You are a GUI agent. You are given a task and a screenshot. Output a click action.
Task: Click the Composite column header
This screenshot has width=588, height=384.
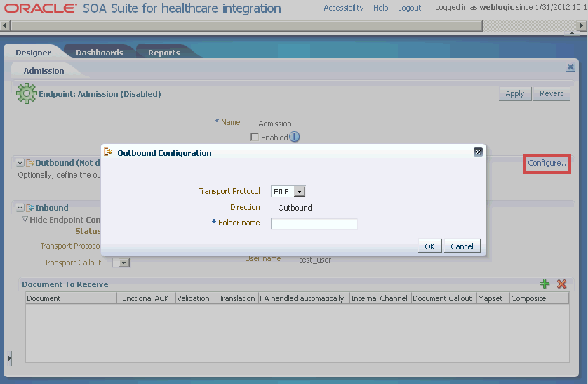[x=540, y=298]
